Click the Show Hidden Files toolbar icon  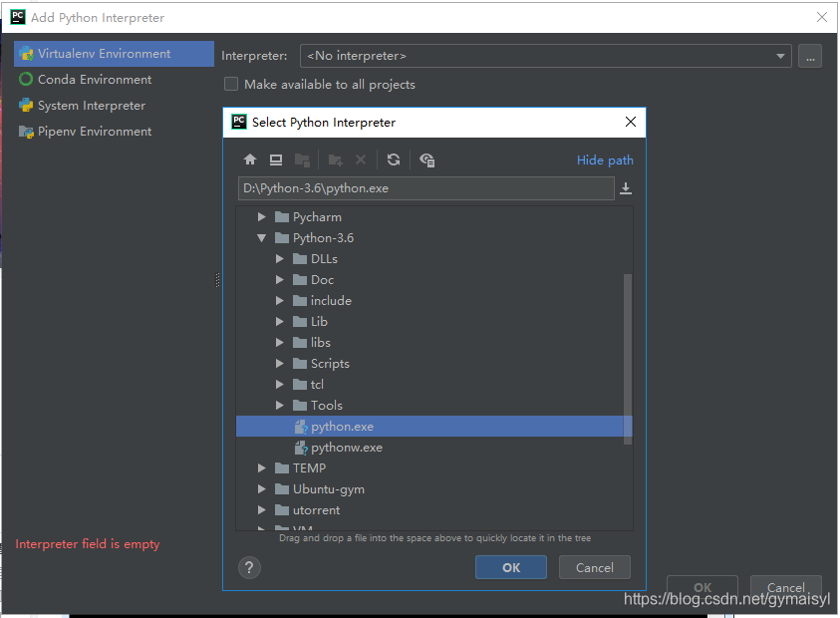pyautogui.click(x=426, y=159)
